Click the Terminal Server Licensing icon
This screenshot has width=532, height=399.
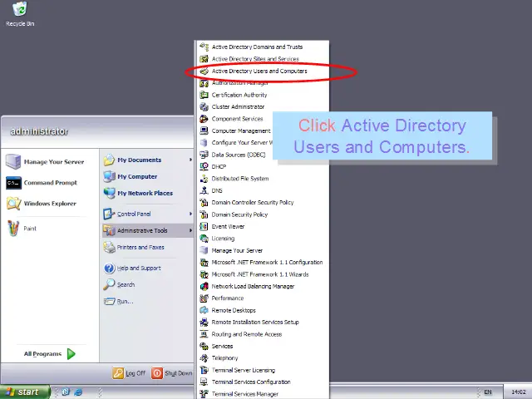[204, 370]
